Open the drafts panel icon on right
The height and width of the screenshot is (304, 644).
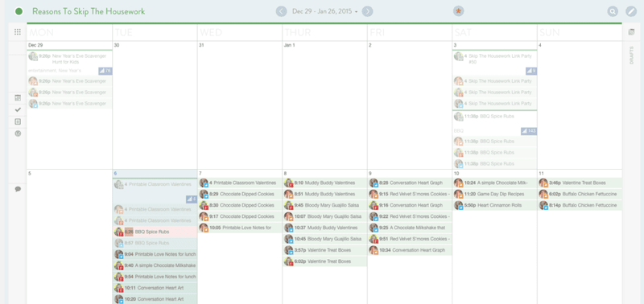click(632, 32)
